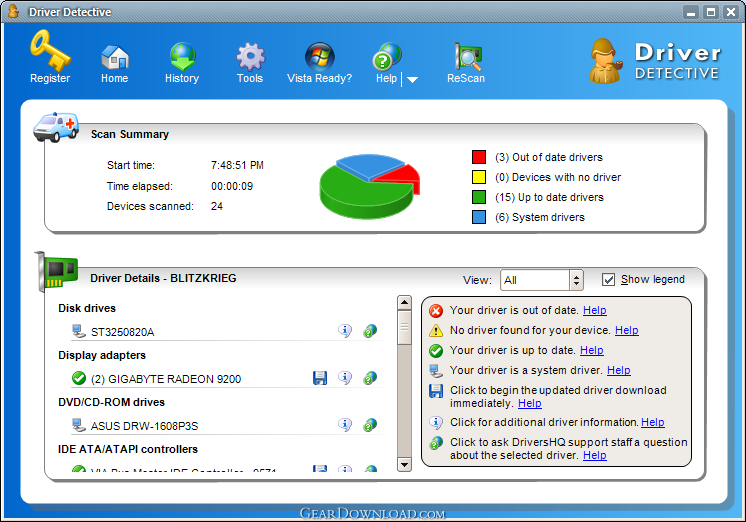Open the Tools gear icon

click(x=251, y=57)
